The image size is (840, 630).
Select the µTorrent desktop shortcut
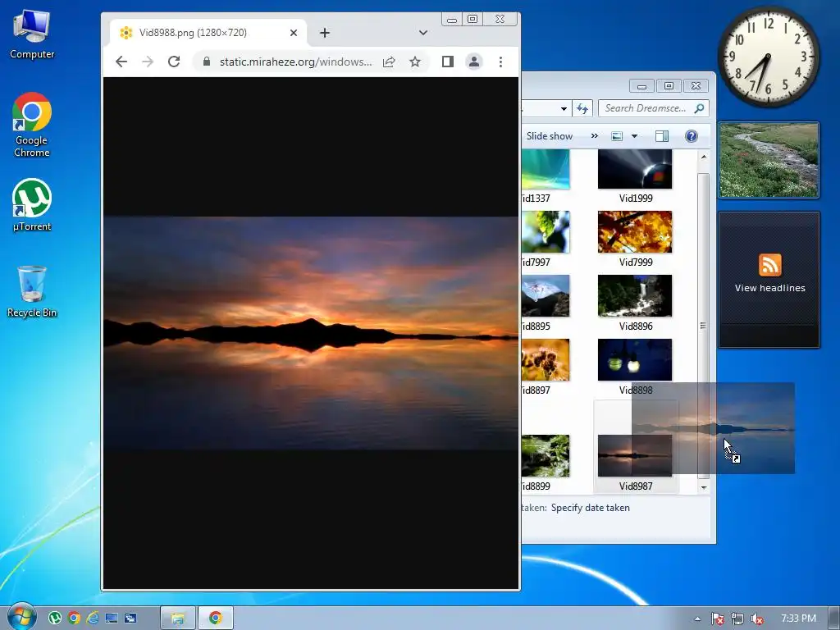(x=32, y=204)
